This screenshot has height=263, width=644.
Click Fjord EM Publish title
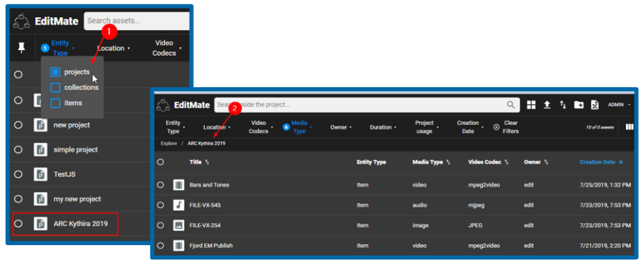[x=211, y=245]
